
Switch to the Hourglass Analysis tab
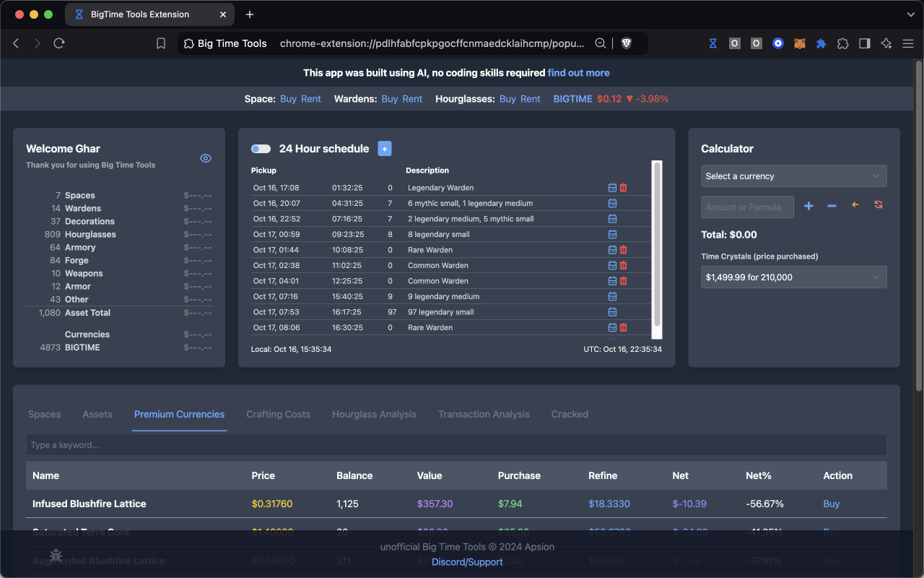374,414
